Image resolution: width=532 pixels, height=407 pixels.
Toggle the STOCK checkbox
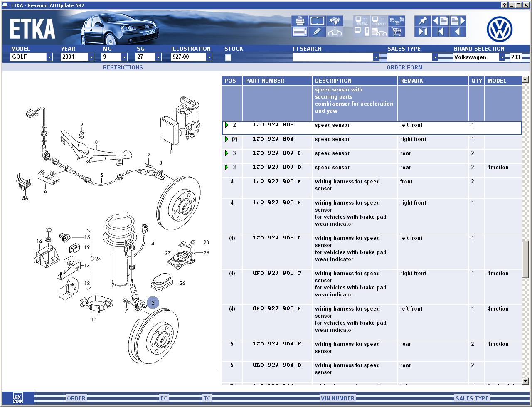coord(228,58)
